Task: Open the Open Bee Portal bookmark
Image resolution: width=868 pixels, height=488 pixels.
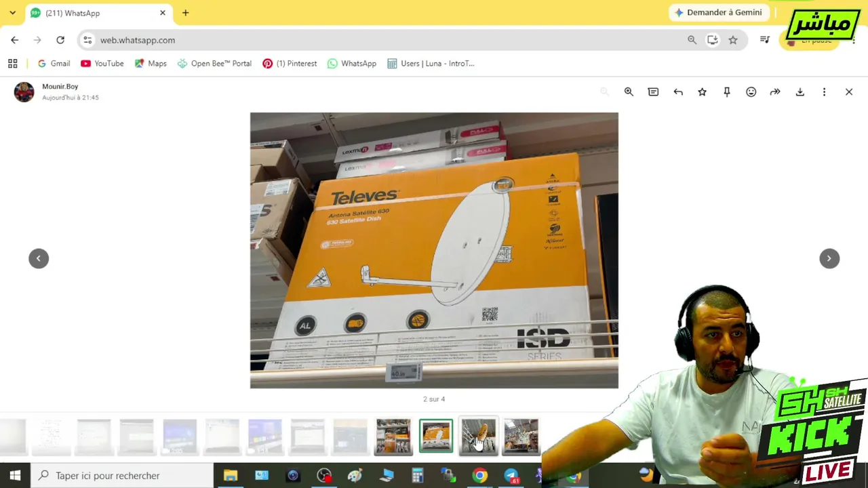Action: 214,64
